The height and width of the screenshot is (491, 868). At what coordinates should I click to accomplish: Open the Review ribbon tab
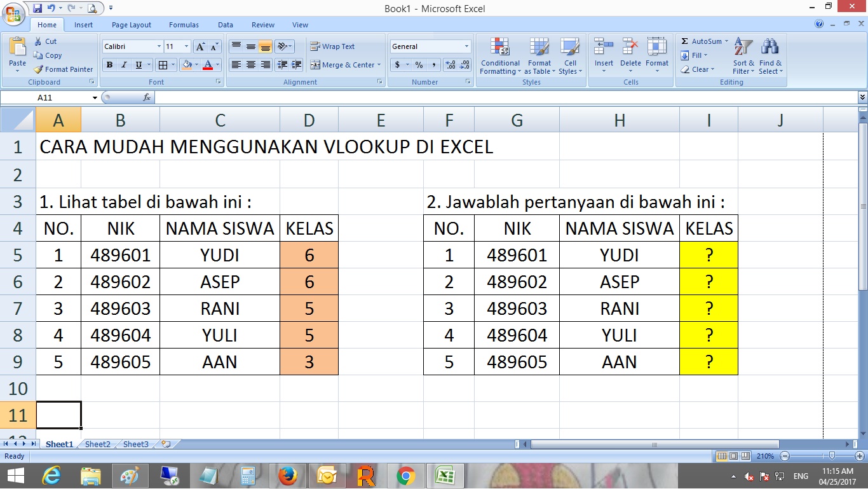point(262,24)
